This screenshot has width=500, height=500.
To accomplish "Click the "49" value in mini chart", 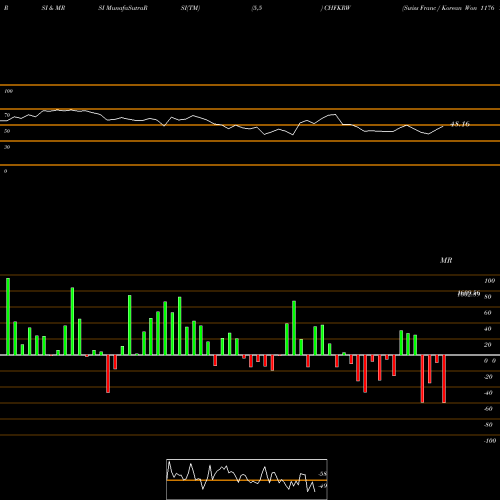I will [323, 486].
